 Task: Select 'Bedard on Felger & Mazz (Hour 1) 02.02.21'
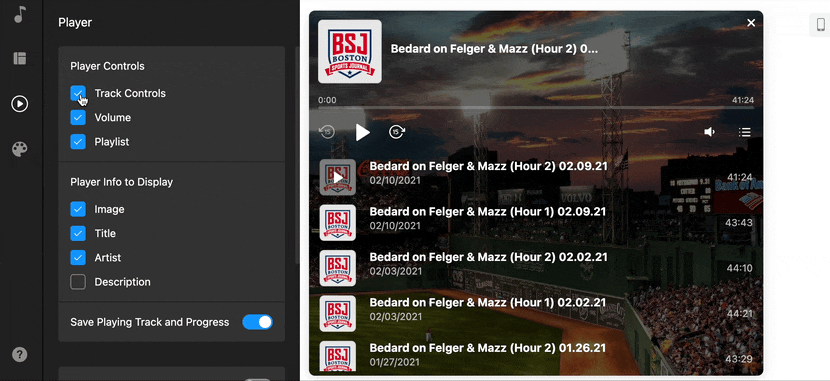488,303
